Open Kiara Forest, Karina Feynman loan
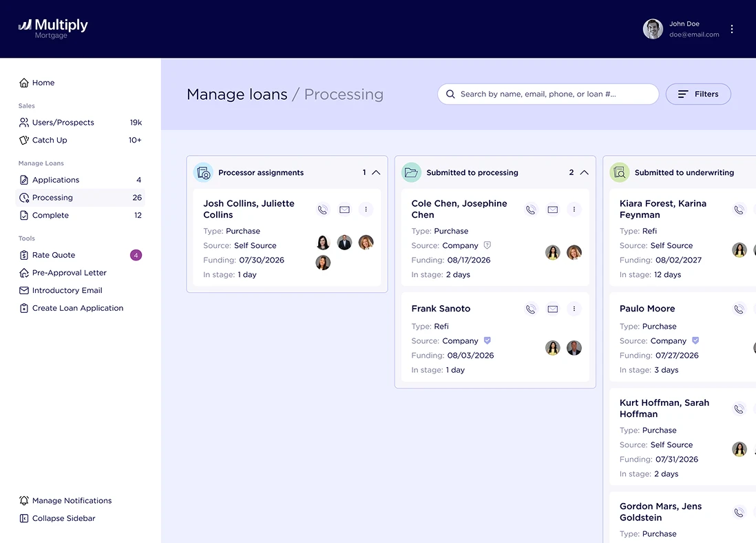Image resolution: width=756 pixels, height=543 pixels. (663, 209)
